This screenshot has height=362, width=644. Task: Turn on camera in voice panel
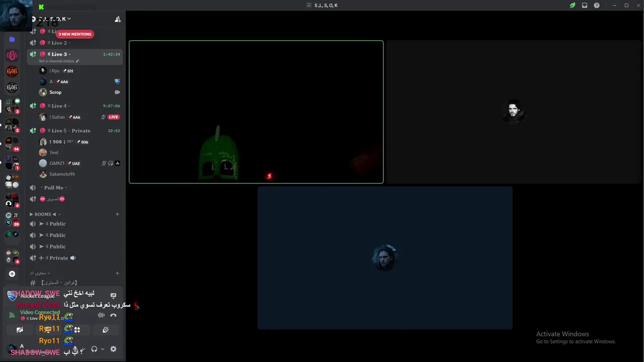[x=20, y=330]
